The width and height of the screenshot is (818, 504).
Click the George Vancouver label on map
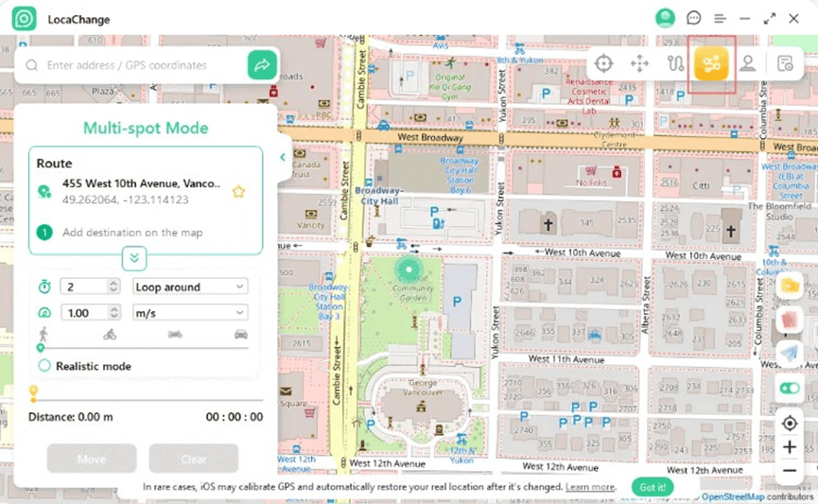pos(423,387)
